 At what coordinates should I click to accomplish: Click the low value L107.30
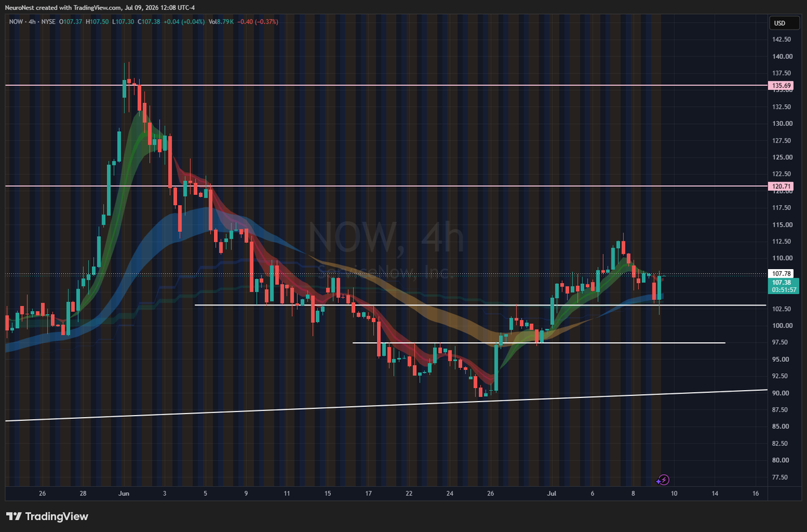tap(124, 22)
